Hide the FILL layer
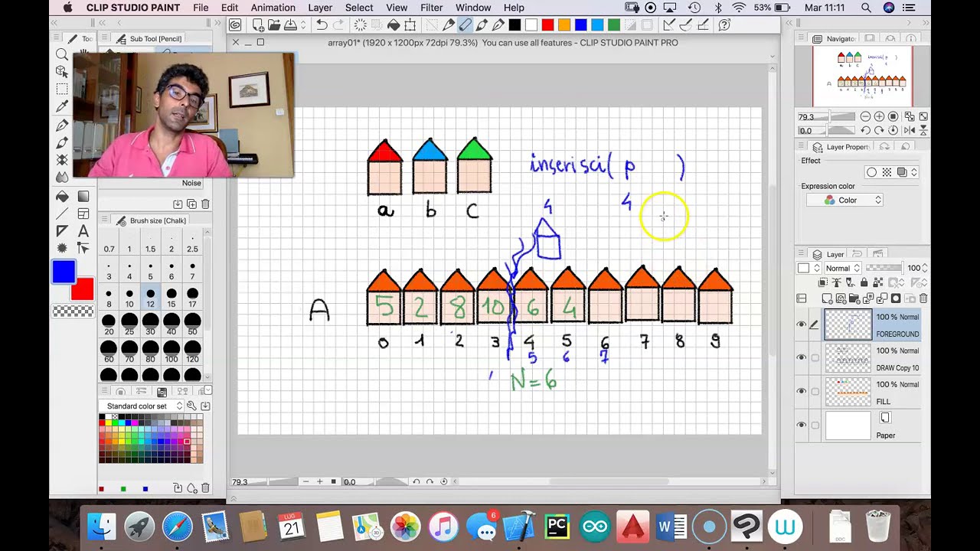Screen dimensions: 980x551 (802, 392)
